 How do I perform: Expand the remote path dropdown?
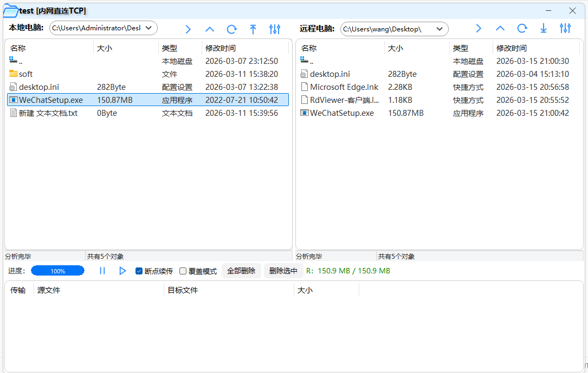[439, 29]
